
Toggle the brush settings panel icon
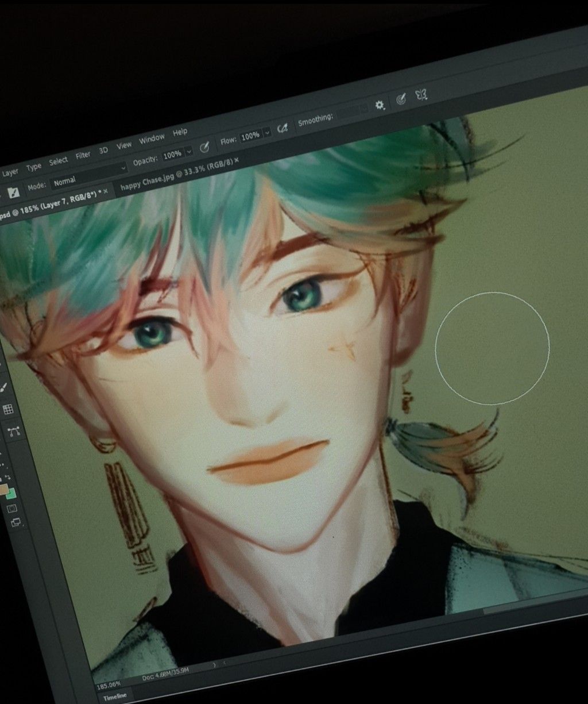pyautogui.click(x=13, y=193)
